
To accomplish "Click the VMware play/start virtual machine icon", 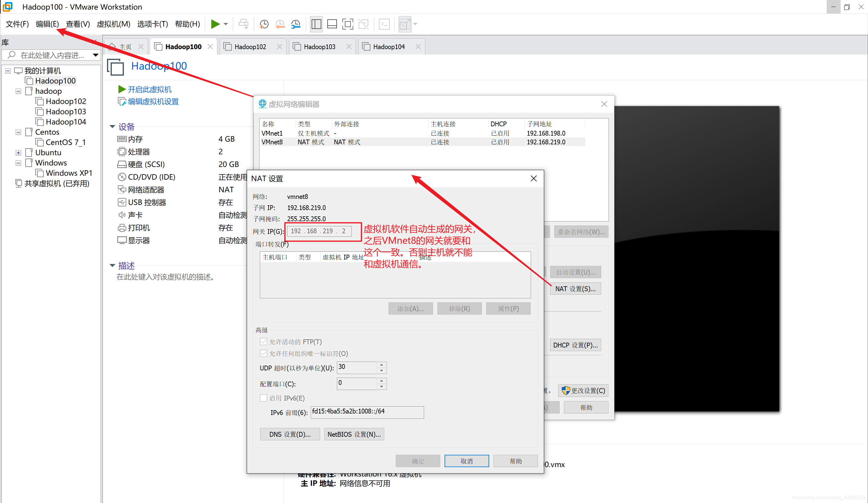I will [x=214, y=24].
